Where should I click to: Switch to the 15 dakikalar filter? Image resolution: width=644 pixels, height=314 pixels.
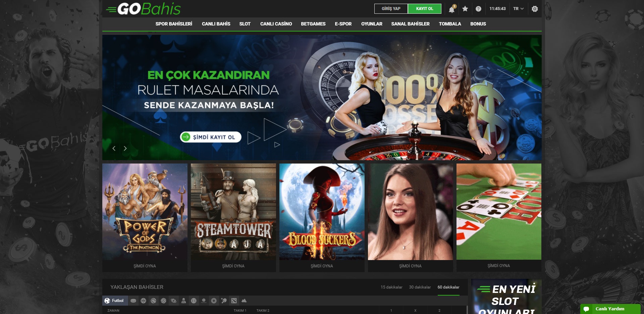391,287
